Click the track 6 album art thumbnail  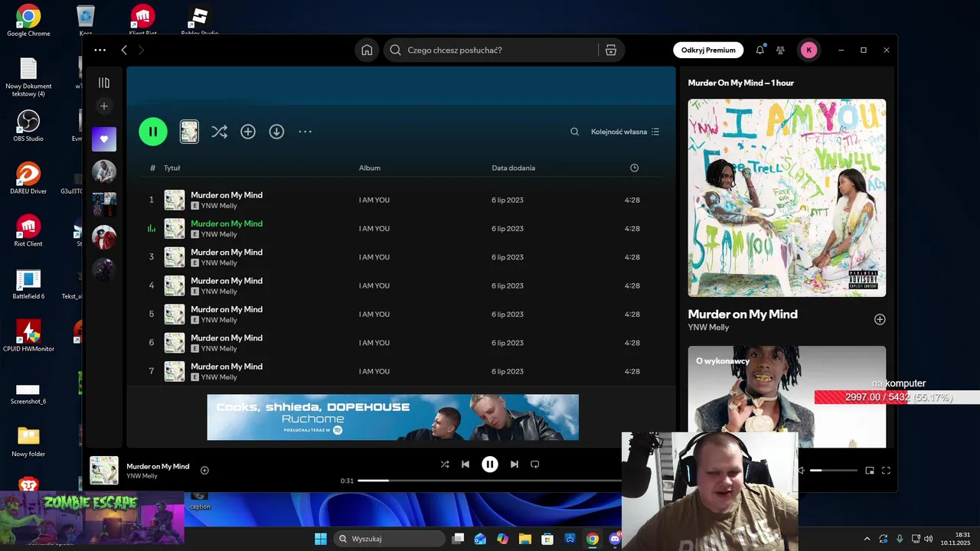(x=175, y=343)
